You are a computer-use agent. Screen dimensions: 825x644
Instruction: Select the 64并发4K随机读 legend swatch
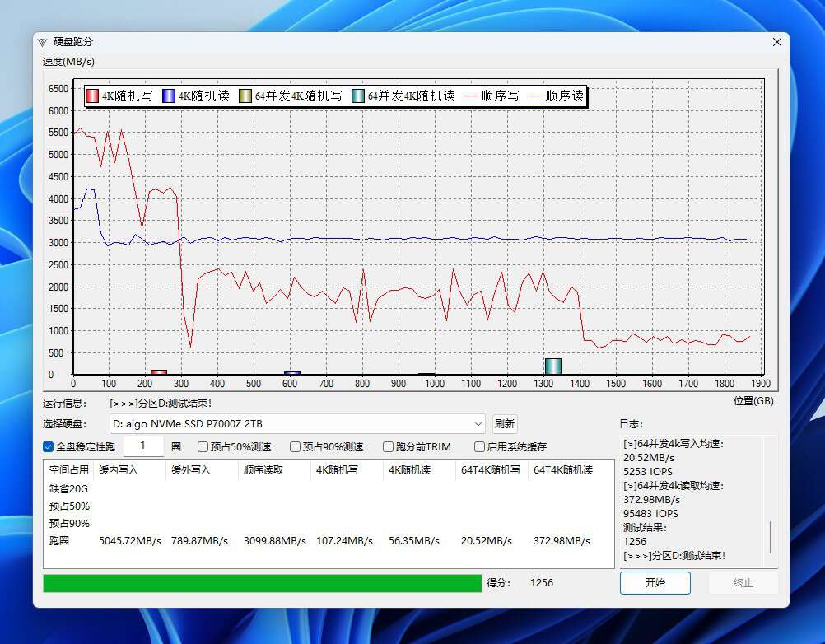357,96
